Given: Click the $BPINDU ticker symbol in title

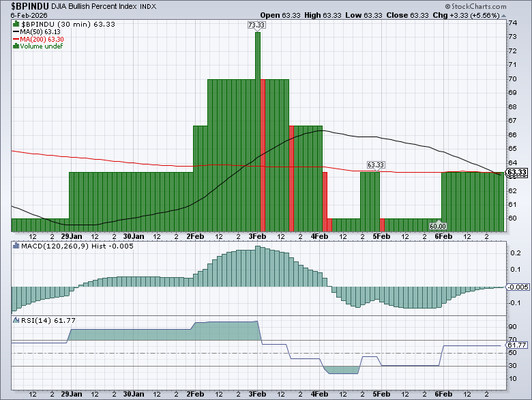Looking at the screenshot, I should point(25,6).
